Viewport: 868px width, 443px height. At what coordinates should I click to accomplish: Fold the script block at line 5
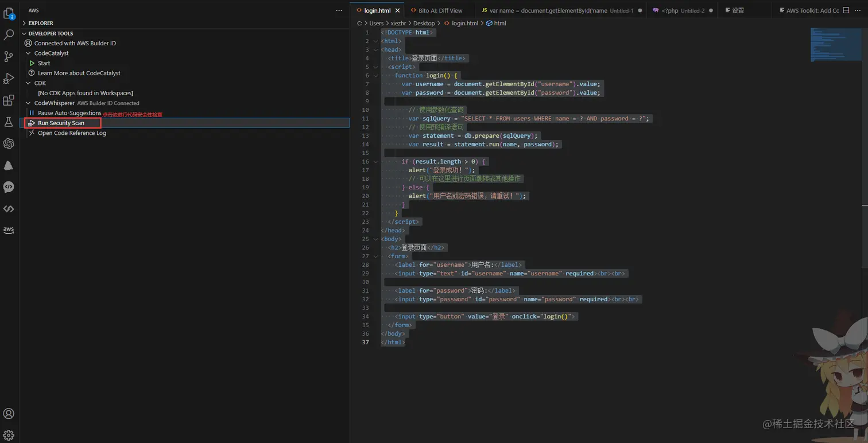pos(375,67)
